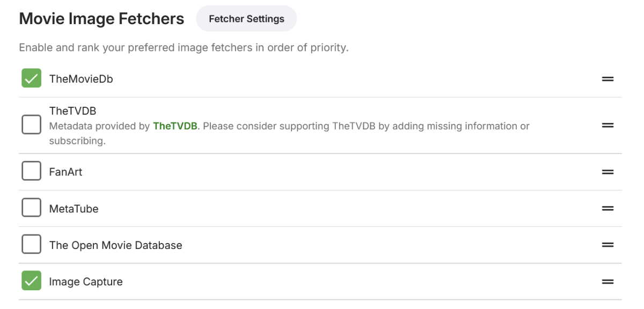
Task: Click The Open Movie Database drag handle
Action: click(608, 245)
